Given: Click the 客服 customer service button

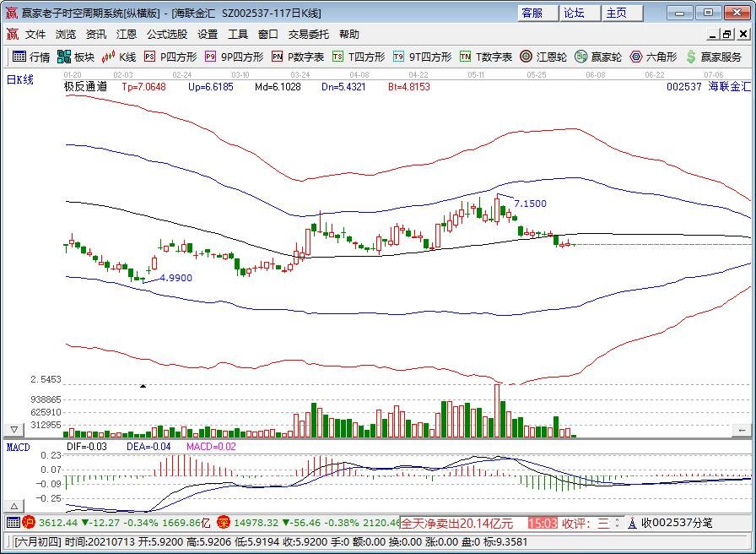Looking at the screenshot, I should [537, 13].
